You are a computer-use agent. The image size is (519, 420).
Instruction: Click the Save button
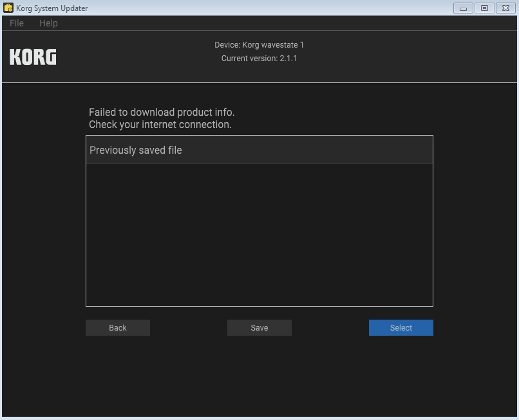pyautogui.click(x=259, y=328)
